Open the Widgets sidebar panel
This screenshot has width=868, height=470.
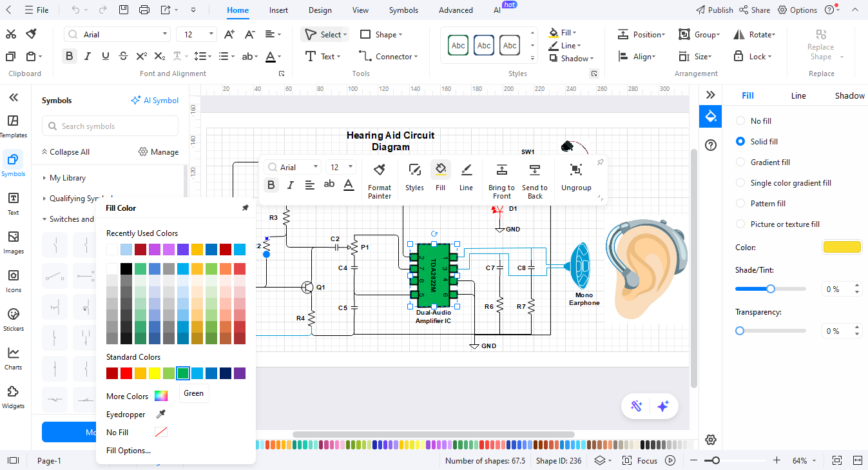coord(14,397)
